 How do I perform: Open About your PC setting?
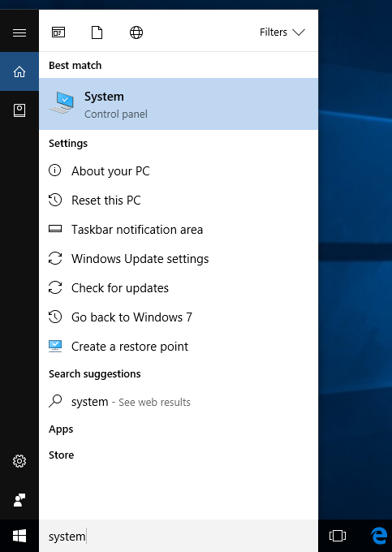(179, 171)
